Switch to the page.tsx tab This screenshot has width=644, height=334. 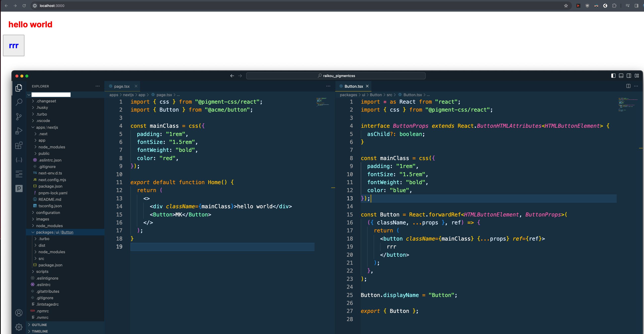coord(122,86)
